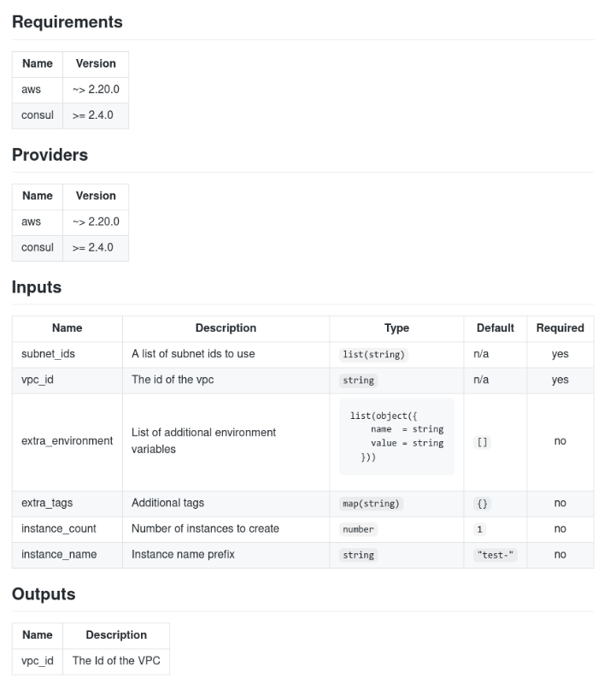Viewport: 616px width, 690px height.
Task: Select the extra_tags name cell
Action: (x=47, y=504)
